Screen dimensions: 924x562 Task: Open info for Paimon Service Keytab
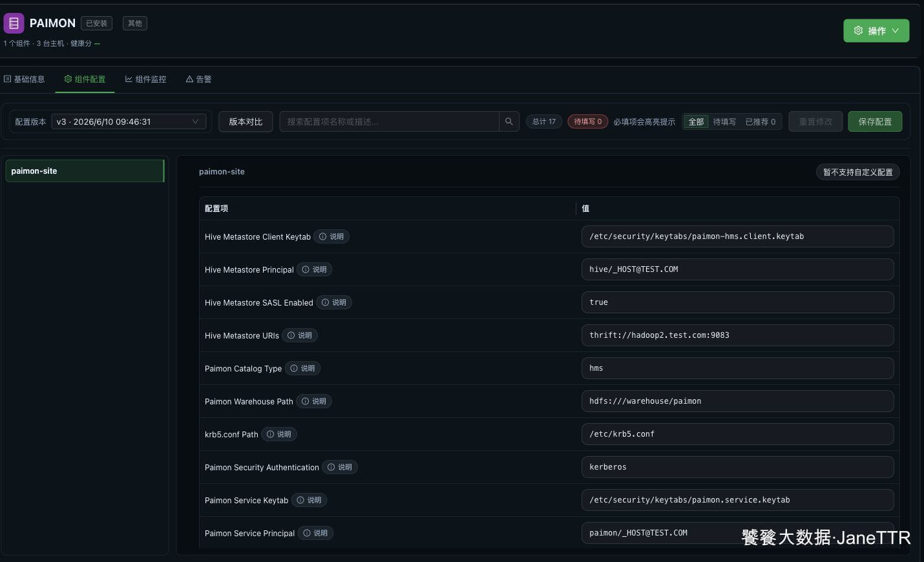(309, 501)
